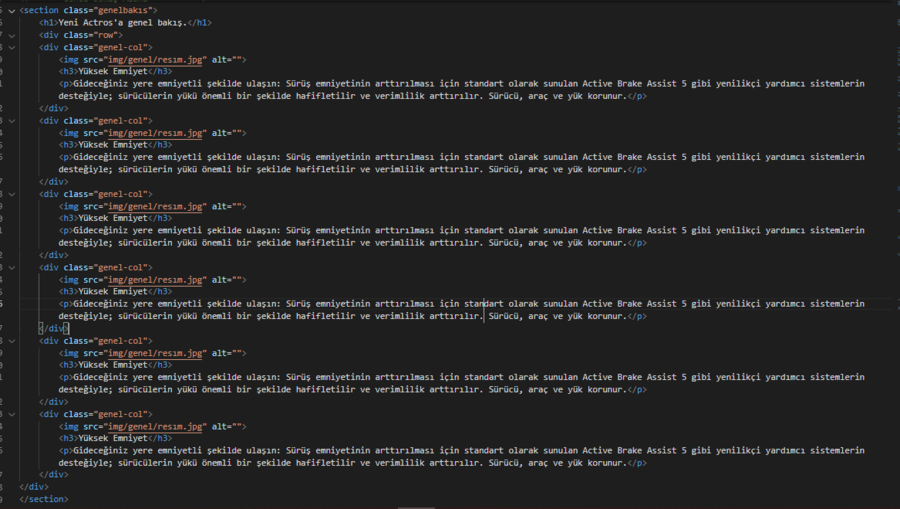The width and height of the screenshot is (900, 509).
Task: Click img/genel/resım.jpg path in fifth genel-col block
Action: [155, 353]
